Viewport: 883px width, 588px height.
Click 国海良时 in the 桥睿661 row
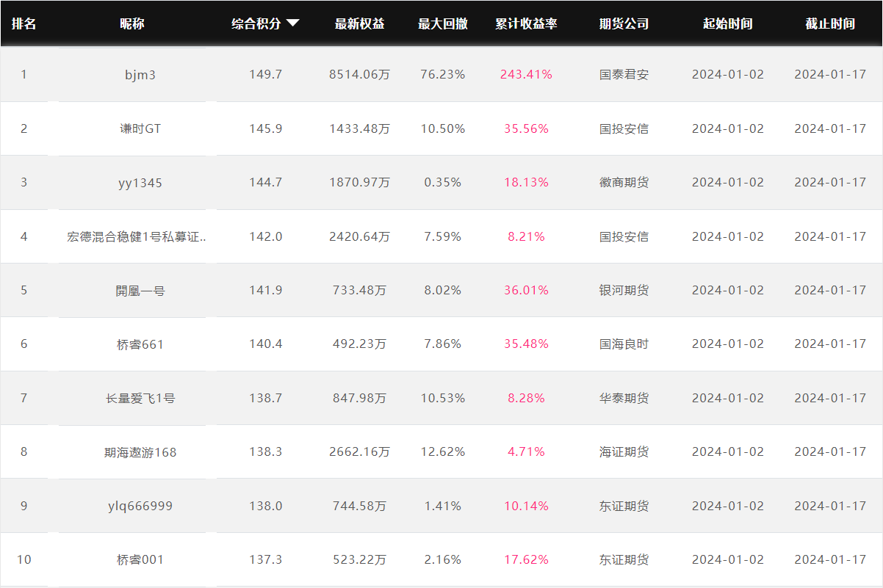click(x=624, y=344)
